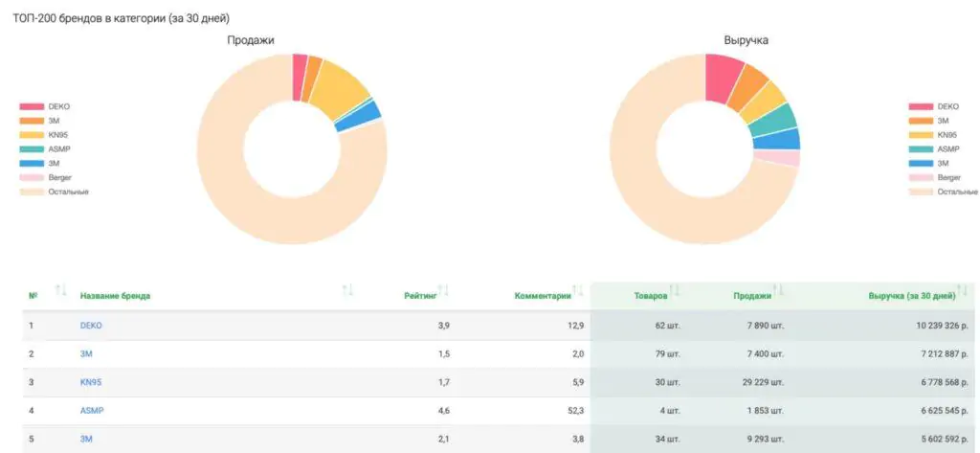980x453 pixels.
Task: Open 3M brand link with 7 400 sales
Action: pos(86,354)
